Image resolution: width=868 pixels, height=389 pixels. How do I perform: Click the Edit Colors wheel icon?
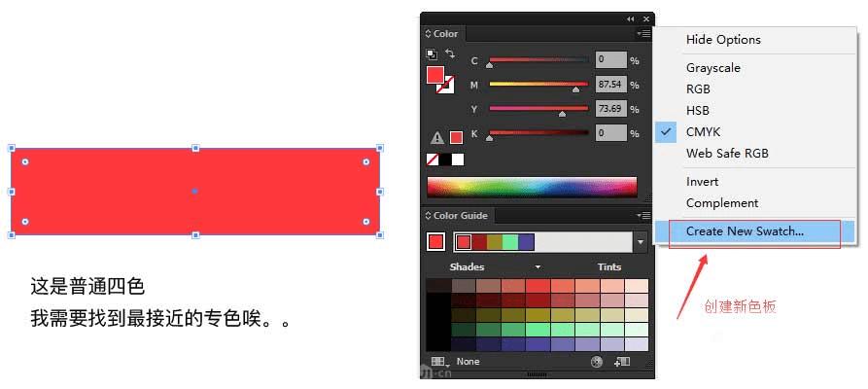tap(597, 362)
